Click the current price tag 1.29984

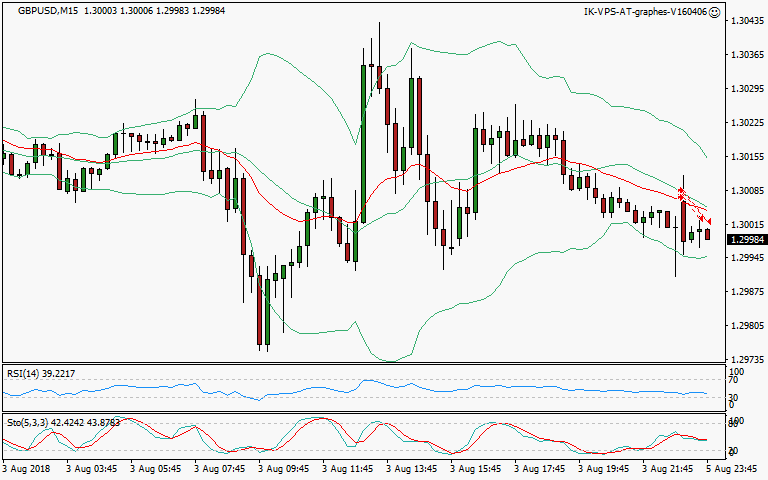tap(745, 240)
